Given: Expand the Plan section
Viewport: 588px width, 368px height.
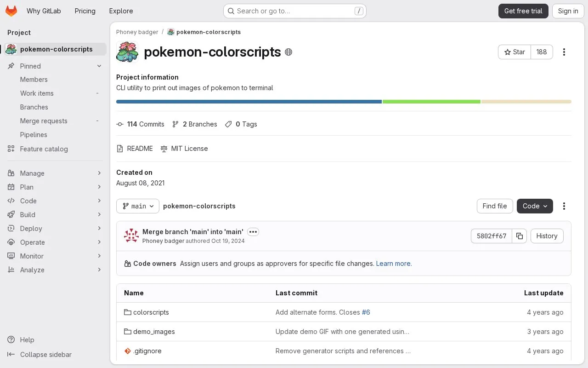Looking at the screenshot, I should click(x=55, y=187).
